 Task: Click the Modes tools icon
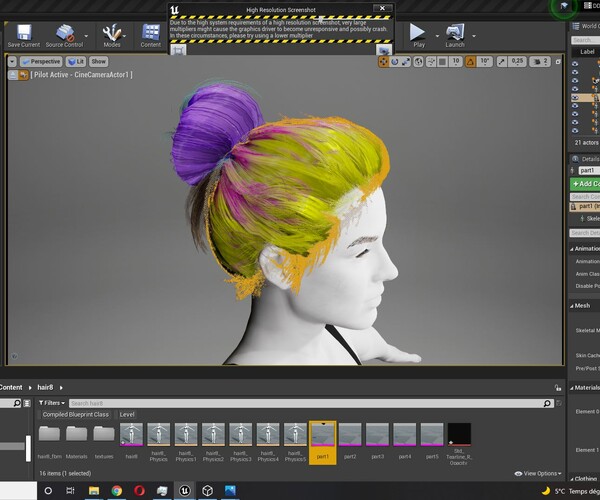click(112, 36)
